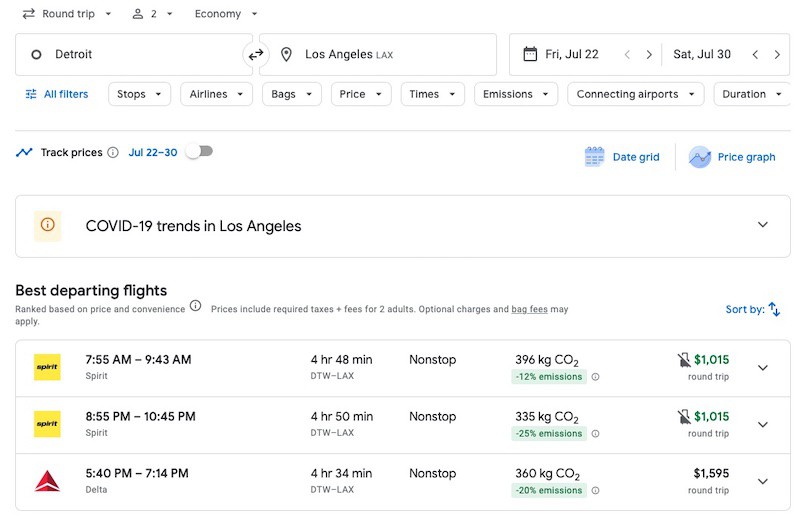Open the Round trip dropdown
Viewport: 800px width, 520px height.
click(67, 14)
